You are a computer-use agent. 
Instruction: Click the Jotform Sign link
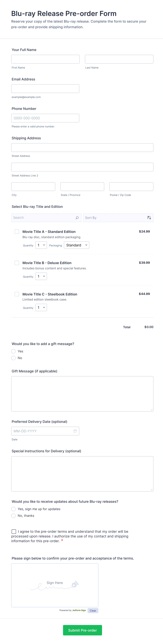pos(79,610)
